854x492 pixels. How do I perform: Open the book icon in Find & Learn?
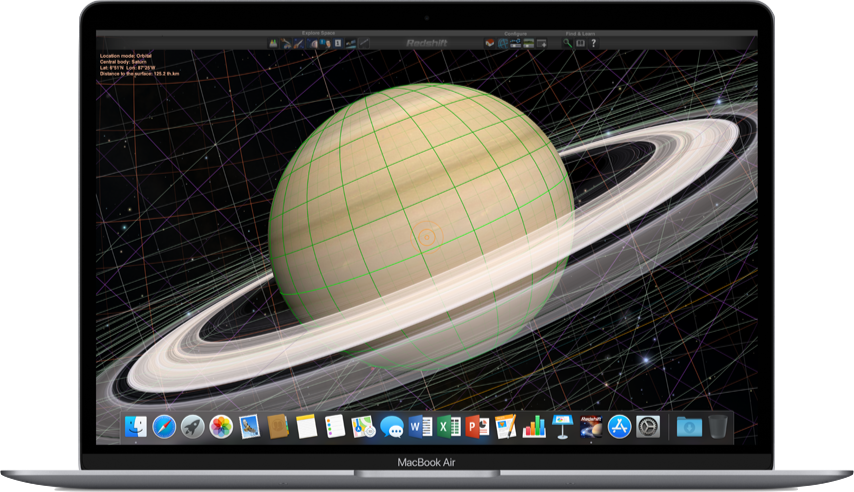(x=581, y=43)
